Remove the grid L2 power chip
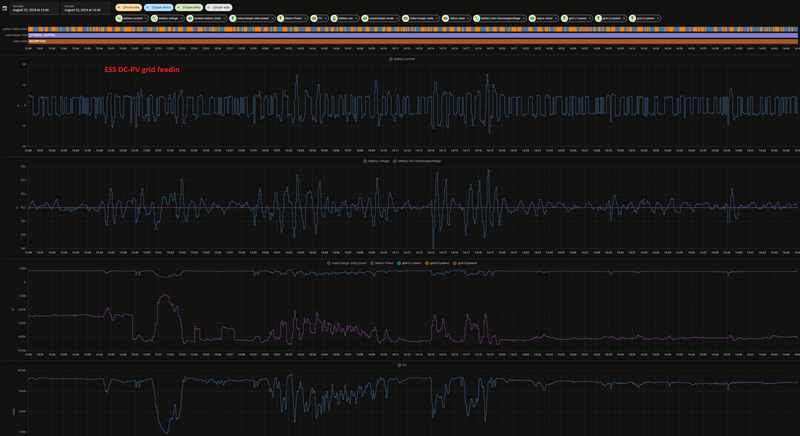Viewport: 800px width, 436px height. coord(624,18)
